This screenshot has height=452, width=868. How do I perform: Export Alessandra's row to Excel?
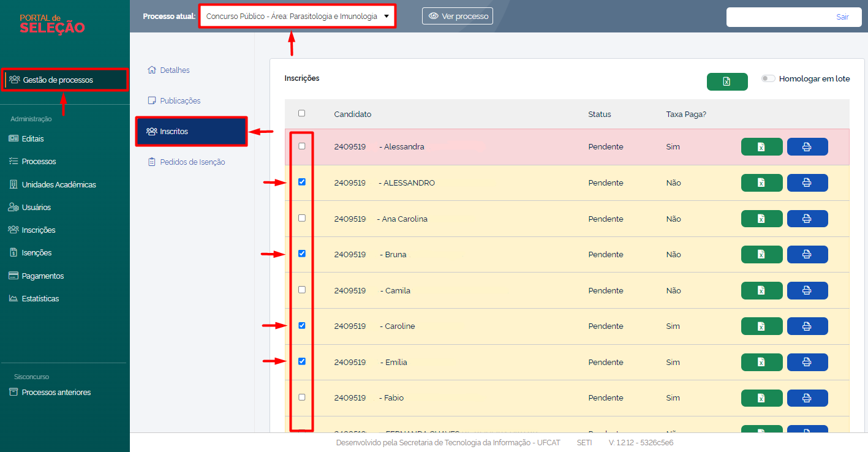click(x=761, y=147)
